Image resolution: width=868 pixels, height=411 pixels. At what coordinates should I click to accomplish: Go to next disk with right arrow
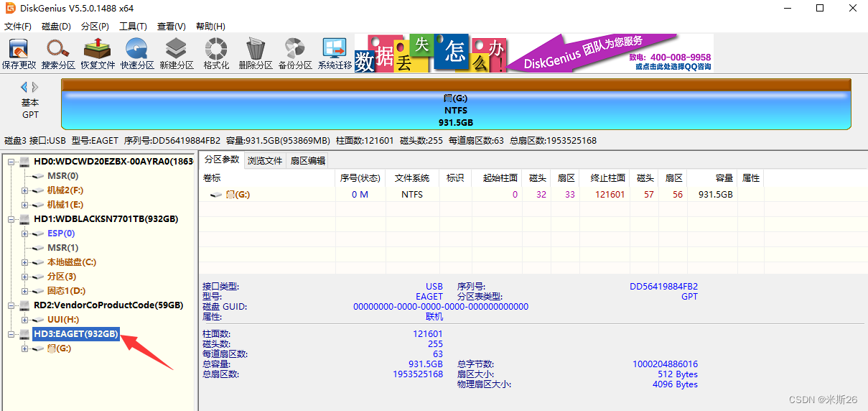(35, 87)
